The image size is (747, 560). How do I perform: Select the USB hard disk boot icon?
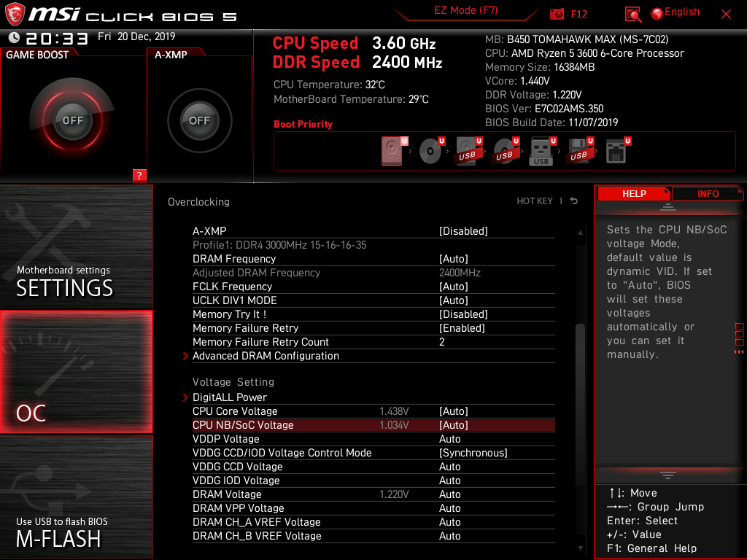coord(468,151)
